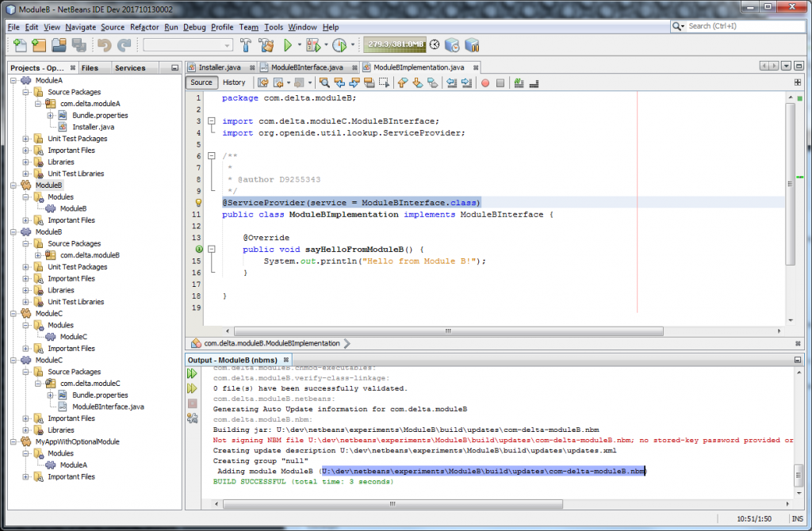812x531 pixels.
Task: Minimize the Projects window group
Action: click(x=174, y=68)
